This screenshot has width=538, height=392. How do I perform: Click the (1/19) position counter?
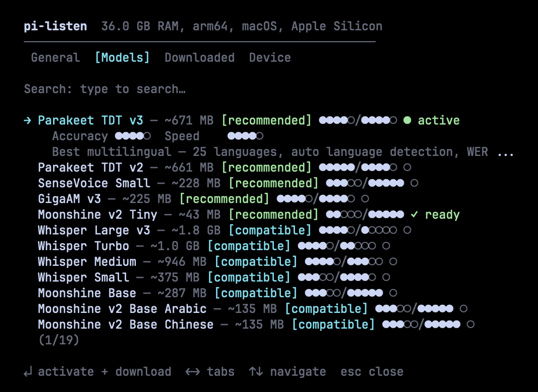[58, 340]
